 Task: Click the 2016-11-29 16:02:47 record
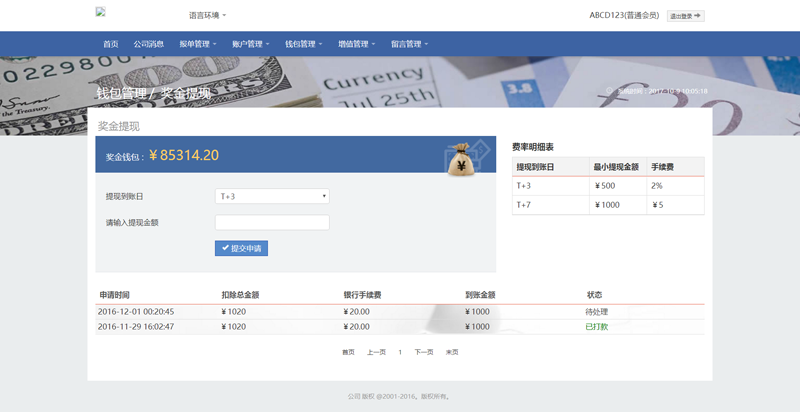coord(136,326)
